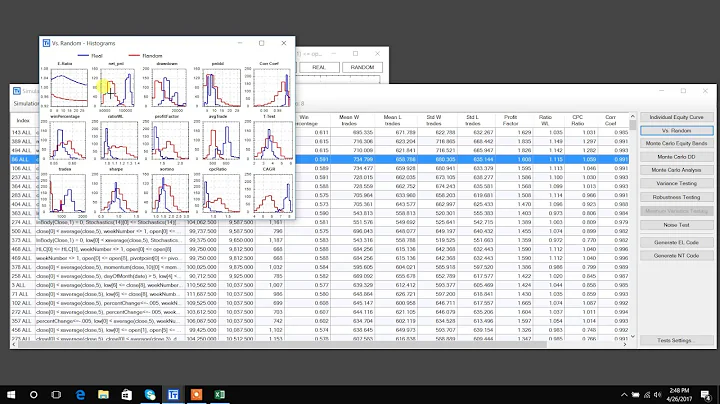Click the table's vertical scrollbar up arrow

point(632,117)
